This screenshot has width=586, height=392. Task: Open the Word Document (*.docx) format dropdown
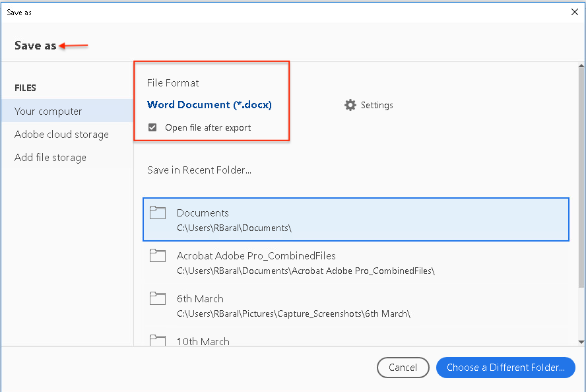point(209,105)
